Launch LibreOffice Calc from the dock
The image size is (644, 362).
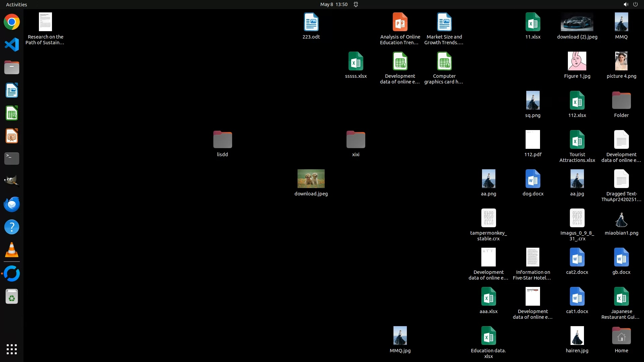[x=12, y=113]
